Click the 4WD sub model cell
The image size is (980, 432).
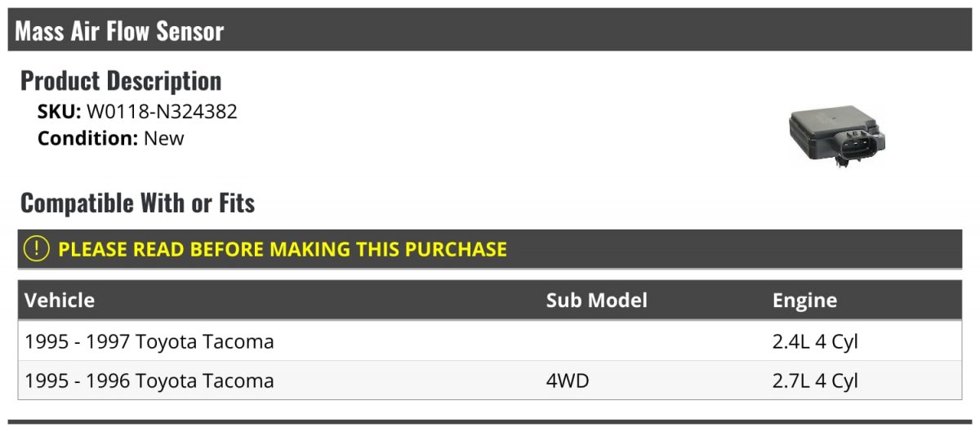(568, 381)
